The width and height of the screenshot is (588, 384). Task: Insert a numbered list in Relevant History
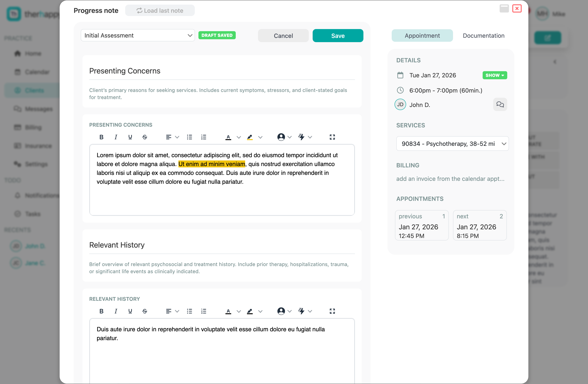(x=204, y=311)
